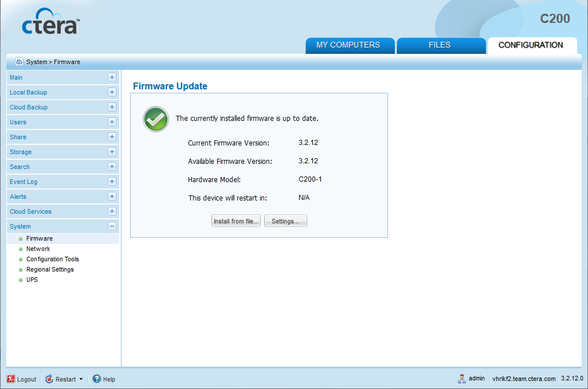This screenshot has height=389, width=588.
Task: Click the System menu label
Action: tap(20, 226)
